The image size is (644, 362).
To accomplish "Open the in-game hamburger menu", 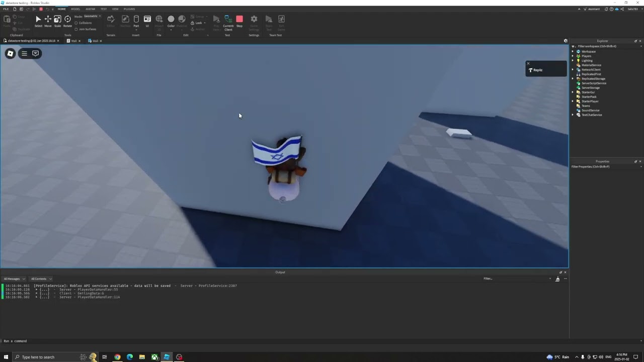I will click(24, 53).
